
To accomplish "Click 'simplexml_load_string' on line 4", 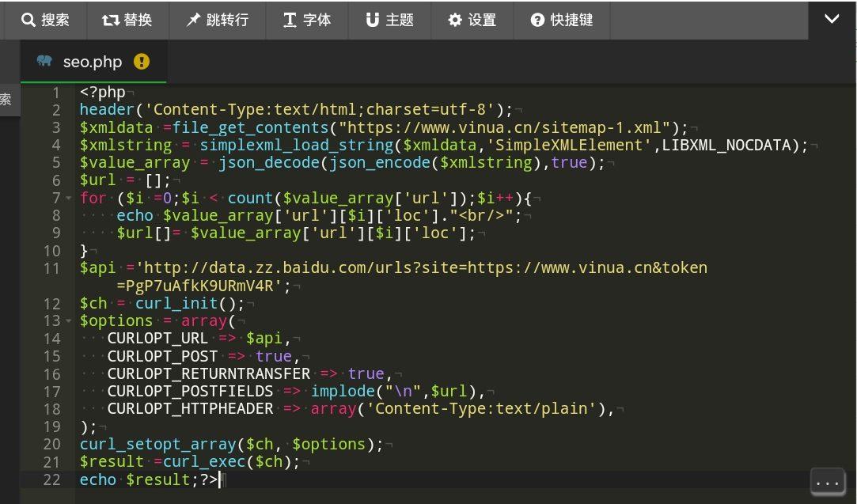I will click(296, 145).
